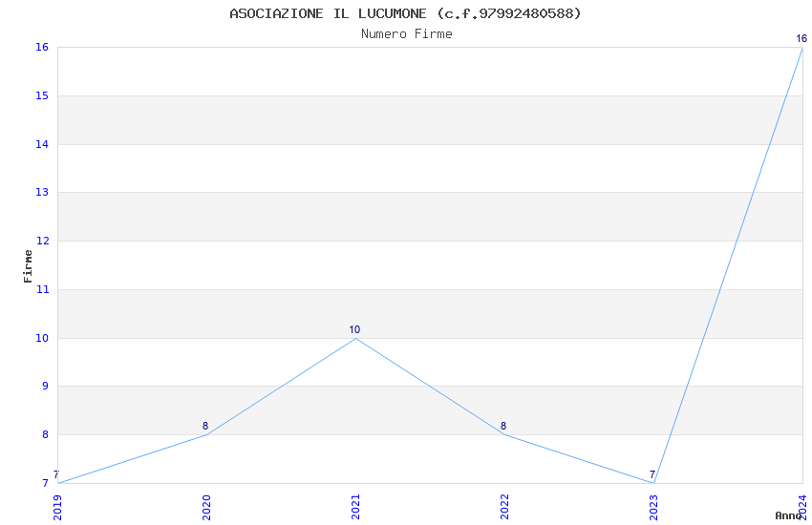Viewport: 812px width, 525px height.
Task: Select the 2023 data point on the line
Action: (654, 483)
